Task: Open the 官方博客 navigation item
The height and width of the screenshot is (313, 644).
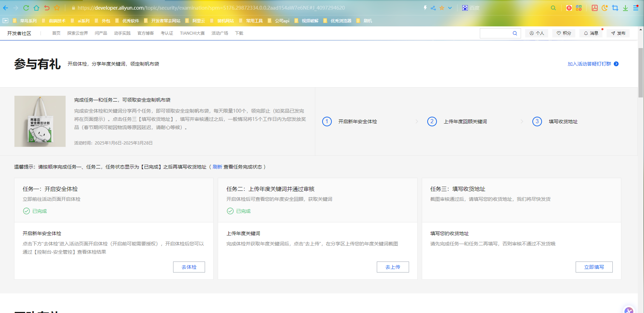Action: (146, 33)
